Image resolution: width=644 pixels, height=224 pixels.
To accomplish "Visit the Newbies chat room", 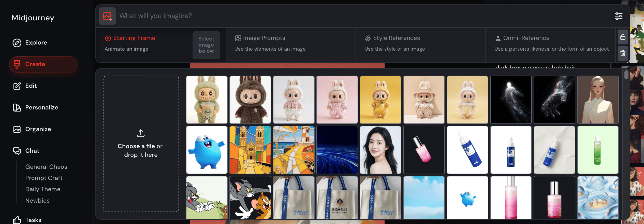I will click(37, 201).
